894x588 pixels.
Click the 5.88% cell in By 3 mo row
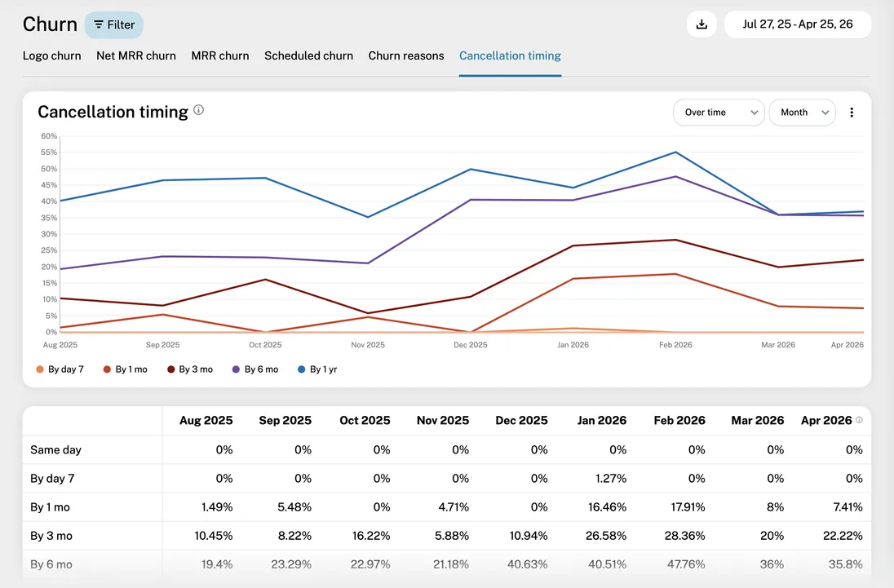pos(452,536)
